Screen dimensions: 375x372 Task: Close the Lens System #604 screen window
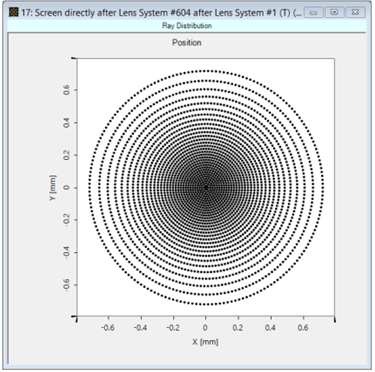pos(355,13)
